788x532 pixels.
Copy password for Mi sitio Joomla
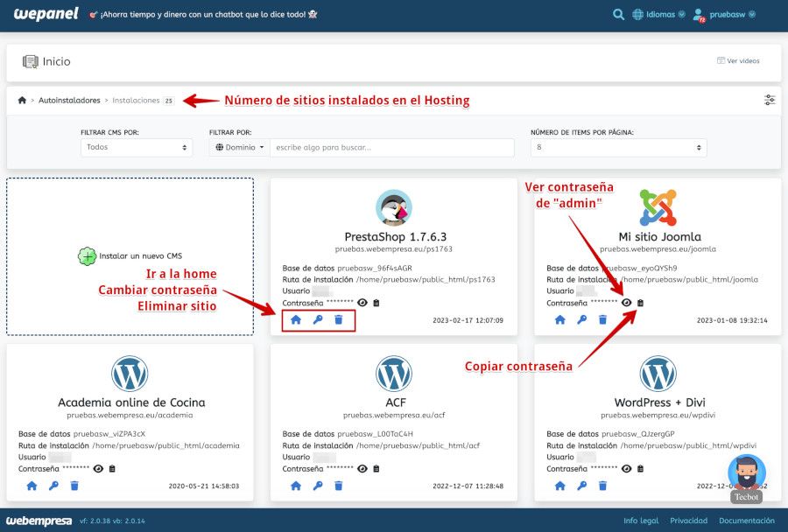point(640,303)
